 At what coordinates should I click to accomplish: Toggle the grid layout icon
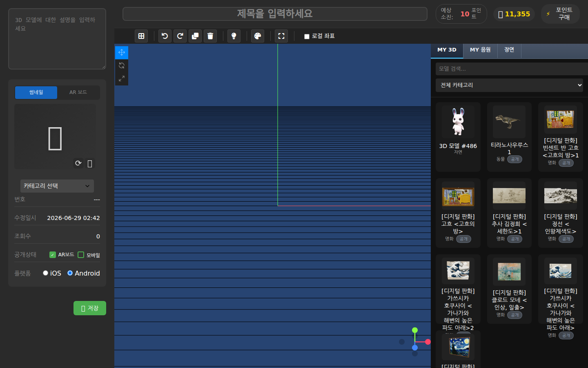click(141, 36)
